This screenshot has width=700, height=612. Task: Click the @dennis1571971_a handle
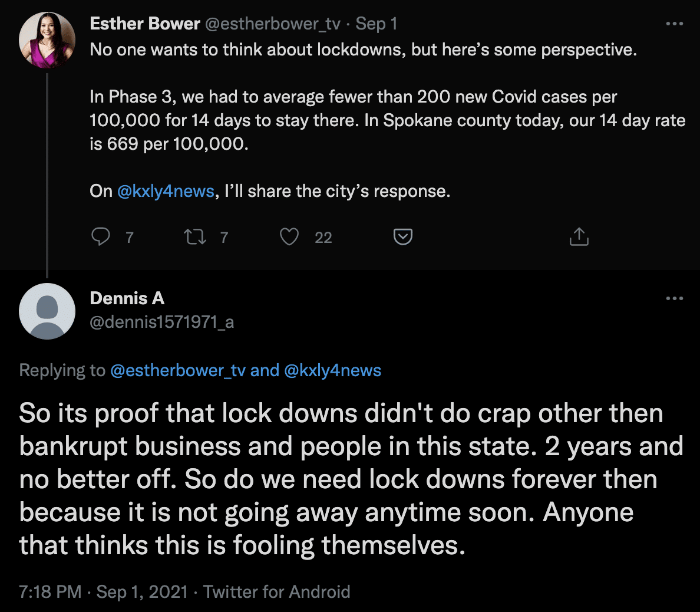(161, 322)
